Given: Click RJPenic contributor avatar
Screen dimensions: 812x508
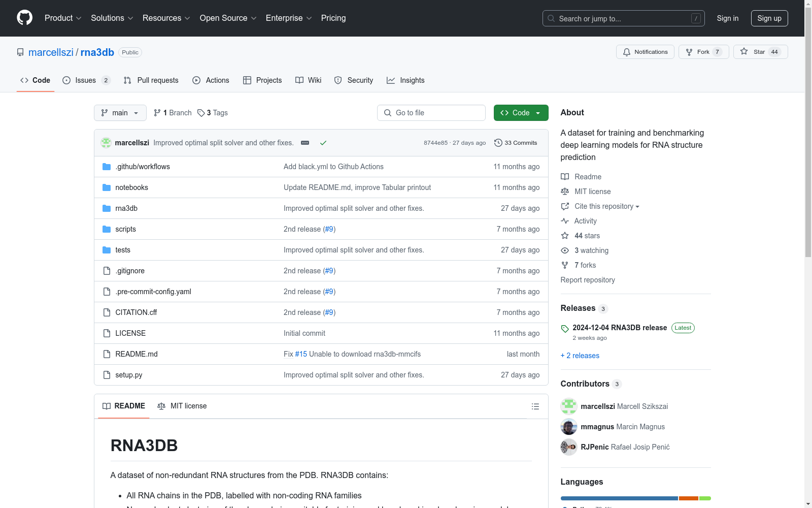Looking at the screenshot, I should (x=569, y=447).
